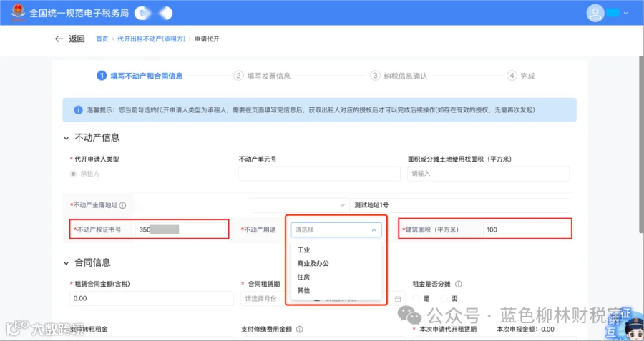Click the 建筑面积 field showing 100
Screen dimensions: 644x341
527,229
